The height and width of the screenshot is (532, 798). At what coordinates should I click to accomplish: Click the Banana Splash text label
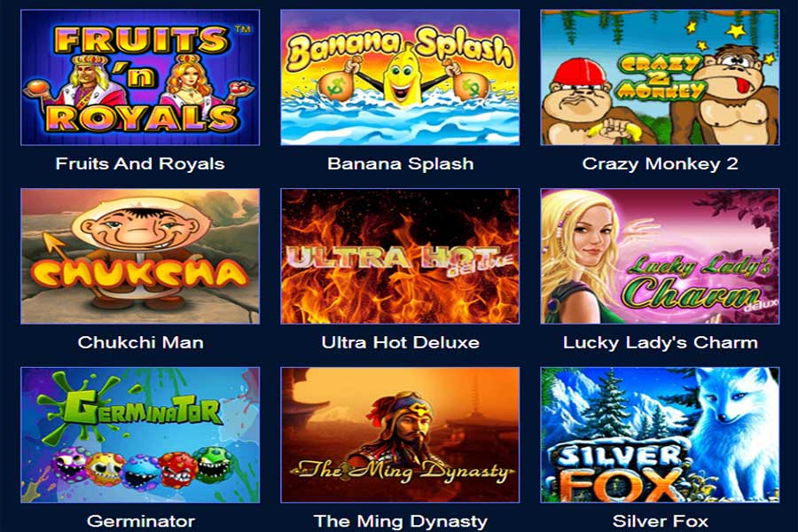click(x=401, y=164)
